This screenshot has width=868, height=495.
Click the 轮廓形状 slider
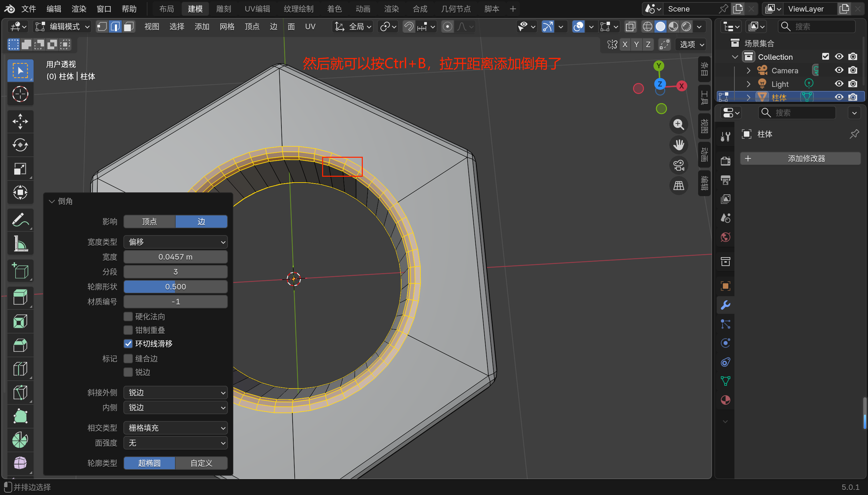[175, 287]
